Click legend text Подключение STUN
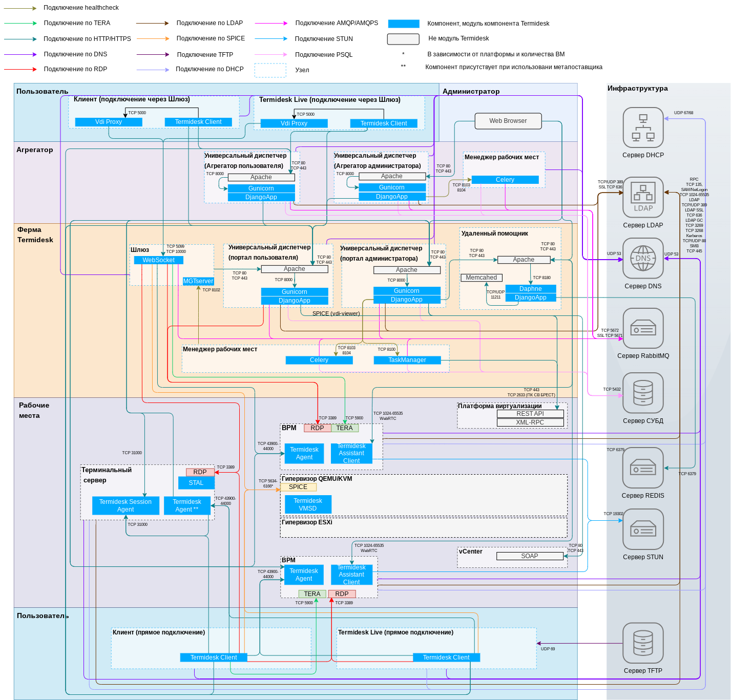Viewport: 731px width, 700px height. [324, 39]
